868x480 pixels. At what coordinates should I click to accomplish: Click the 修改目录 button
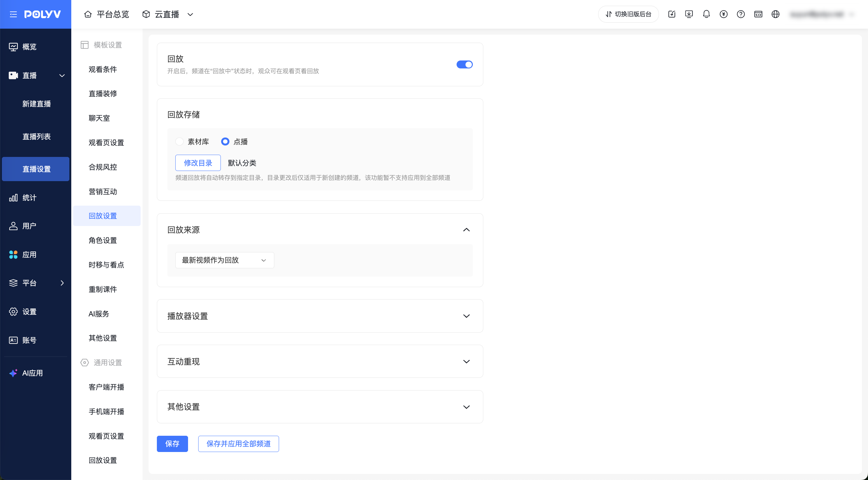(x=198, y=163)
